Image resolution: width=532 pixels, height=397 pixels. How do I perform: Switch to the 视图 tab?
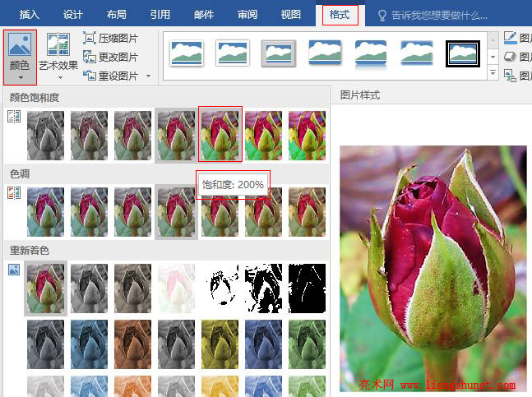point(291,14)
